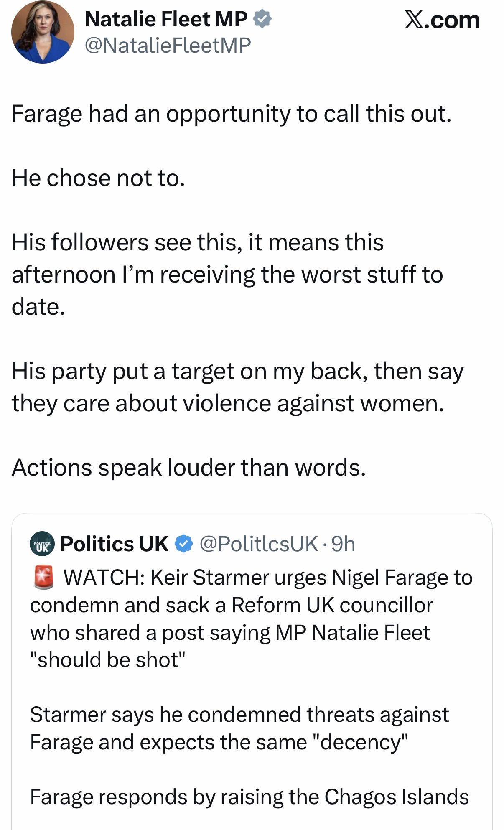Click the X.com logo
Viewport: 504px width, 830px height.
pos(442,20)
